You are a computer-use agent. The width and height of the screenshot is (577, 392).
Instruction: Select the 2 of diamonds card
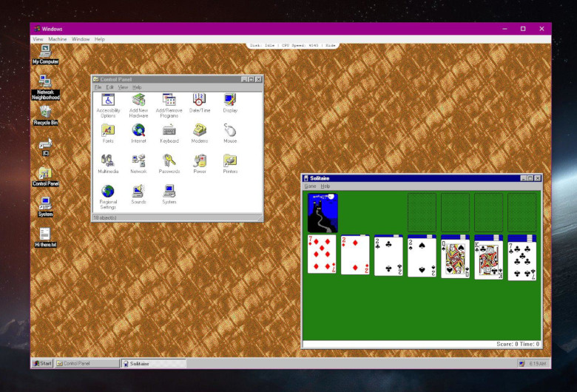point(355,255)
